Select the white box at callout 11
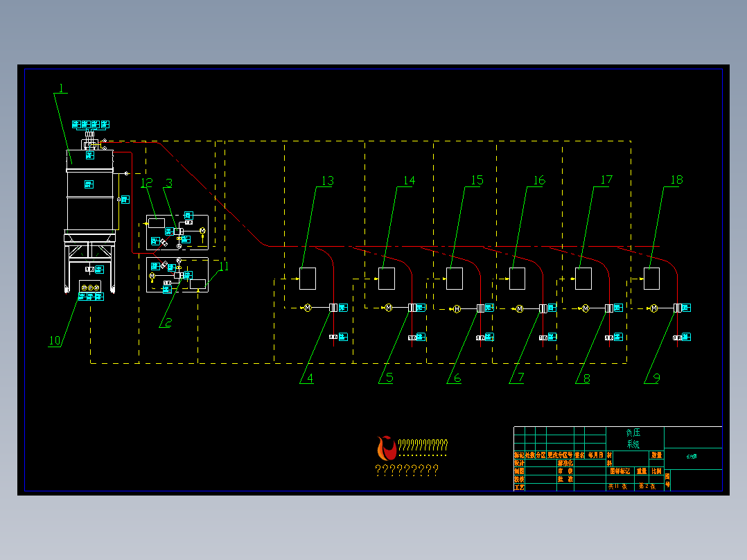 (x=197, y=285)
